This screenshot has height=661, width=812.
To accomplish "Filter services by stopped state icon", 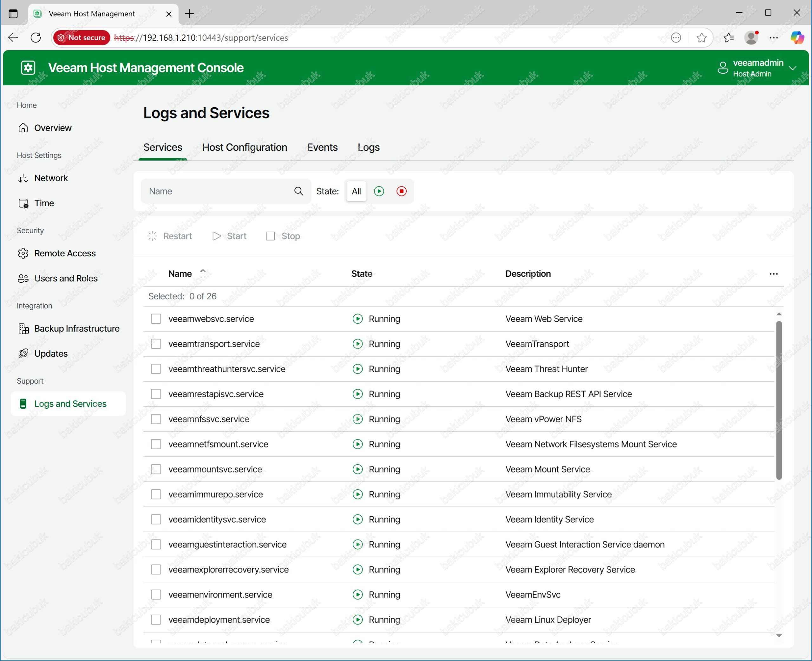I will click(402, 191).
